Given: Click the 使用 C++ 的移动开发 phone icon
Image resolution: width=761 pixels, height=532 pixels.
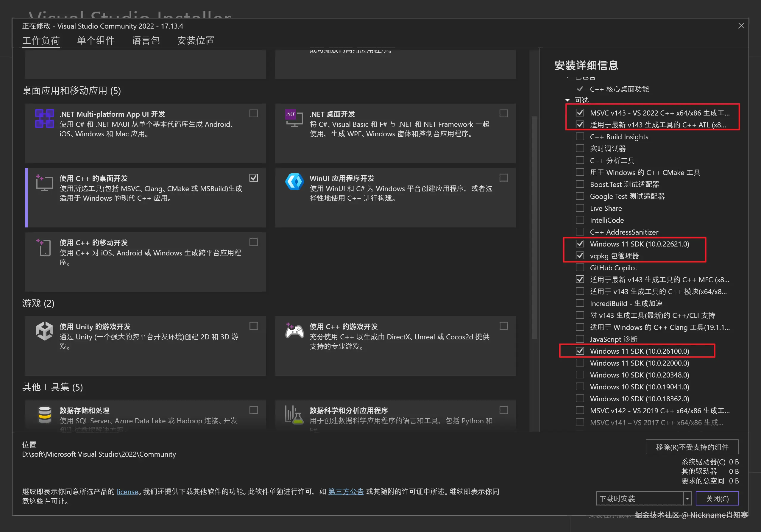Looking at the screenshot, I should pyautogui.click(x=44, y=247).
